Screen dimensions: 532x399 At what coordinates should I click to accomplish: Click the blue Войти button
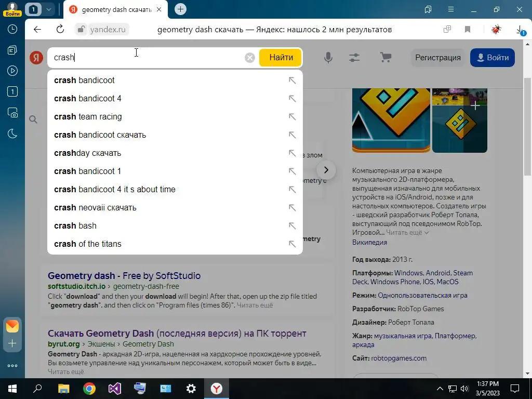[x=493, y=58]
